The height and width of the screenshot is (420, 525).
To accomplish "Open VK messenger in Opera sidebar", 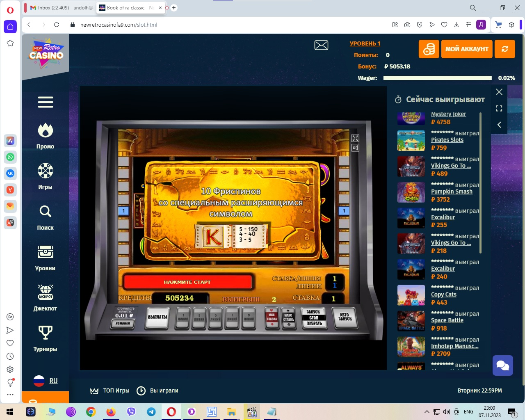I will [x=10, y=173].
